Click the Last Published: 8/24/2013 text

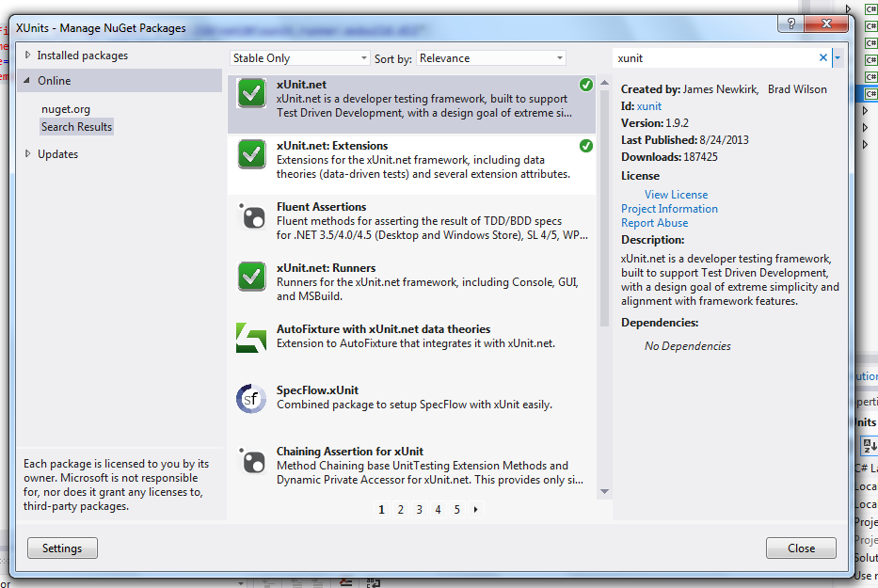(x=685, y=139)
